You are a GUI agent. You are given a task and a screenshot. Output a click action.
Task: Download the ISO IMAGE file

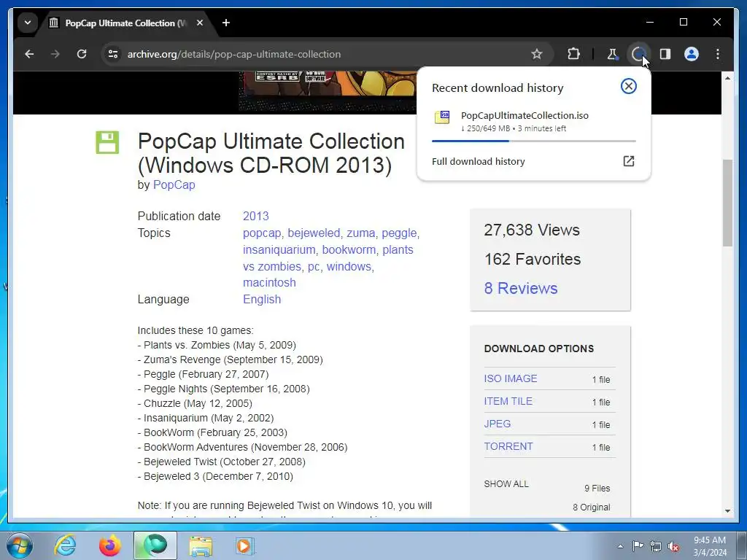tap(510, 378)
